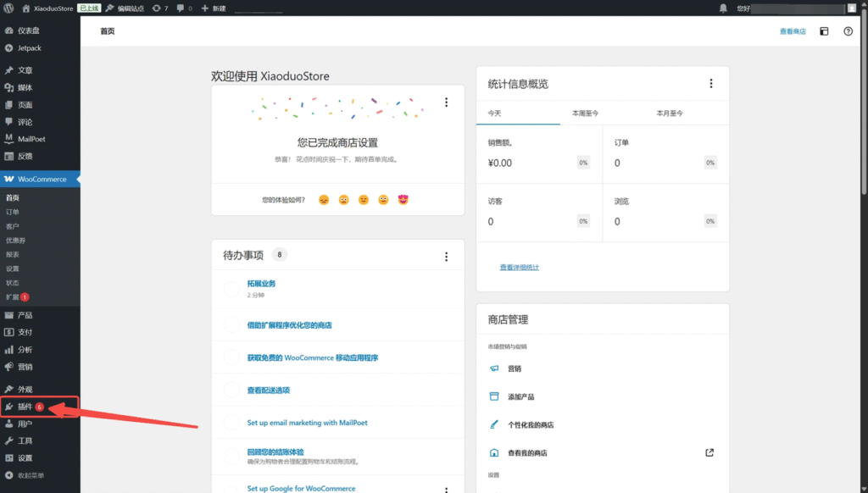868x493 pixels.
Task: Click 查看商店 link at top right
Action: click(793, 31)
